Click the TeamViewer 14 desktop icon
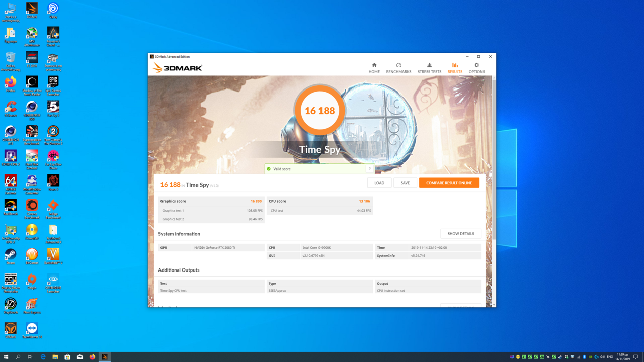The height and width of the screenshot is (362, 644). click(x=32, y=330)
